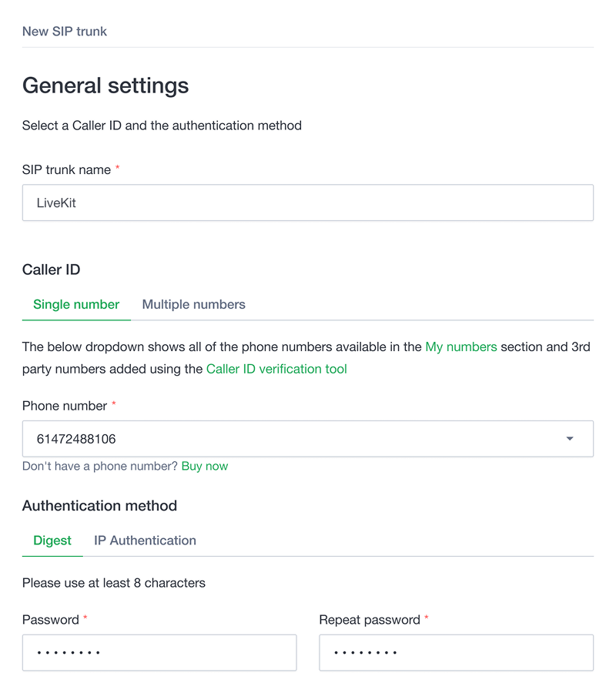Viewport: 616px width, 693px height.
Task: Open the My numbers link
Action: (461, 347)
